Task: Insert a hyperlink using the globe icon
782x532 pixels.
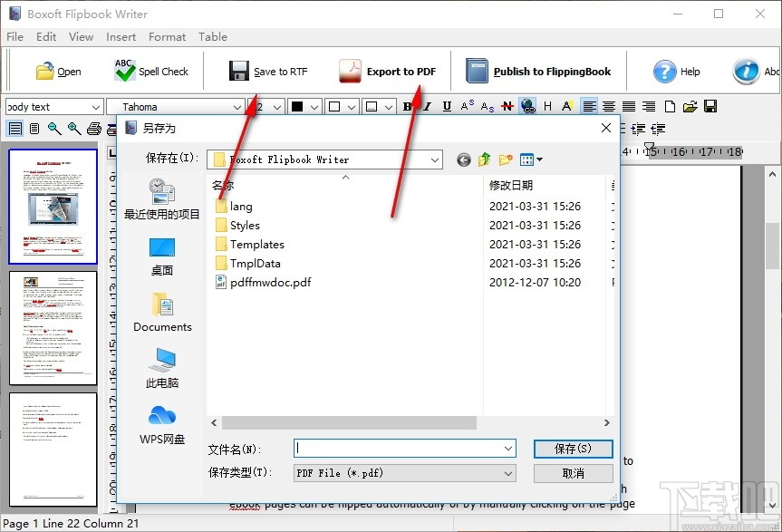Action: [x=528, y=106]
